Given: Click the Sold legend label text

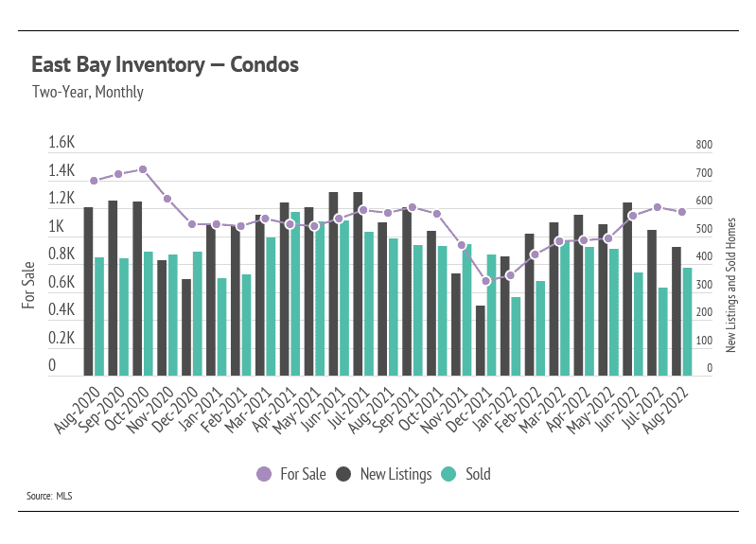Looking at the screenshot, I should click(x=478, y=474).
